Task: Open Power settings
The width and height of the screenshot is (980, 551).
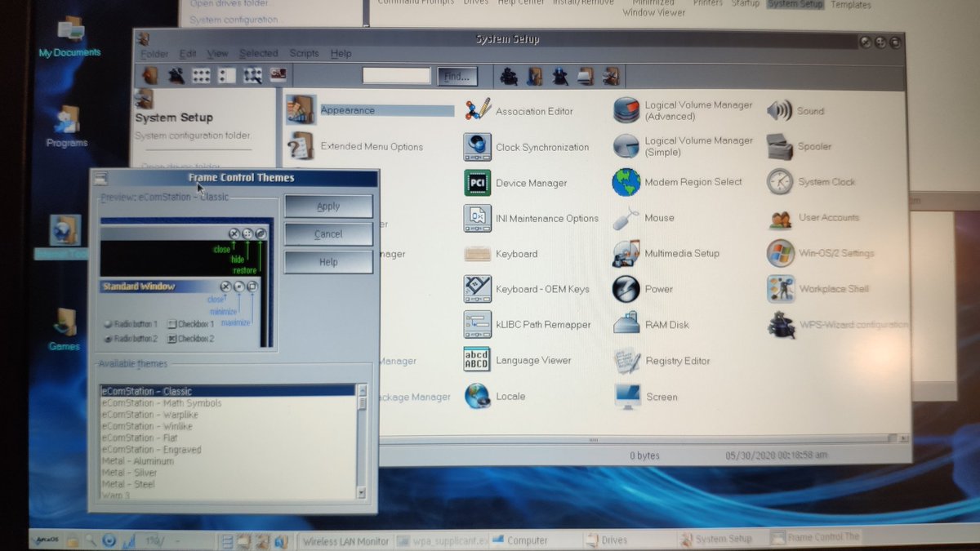Action: pos(626,288)
